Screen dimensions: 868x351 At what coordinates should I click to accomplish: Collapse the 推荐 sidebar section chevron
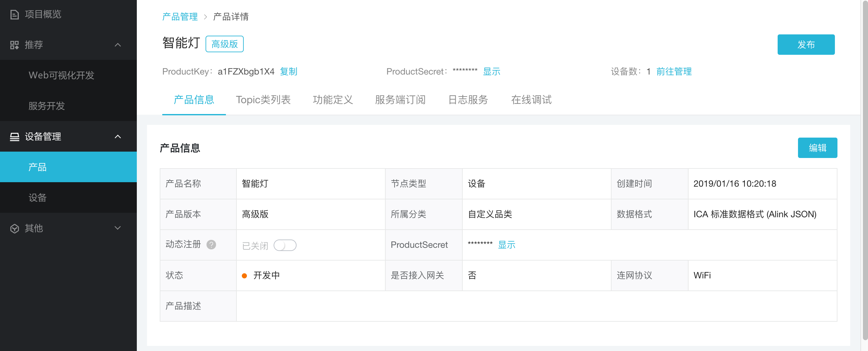pyautogui.click(x=118, y=45)
